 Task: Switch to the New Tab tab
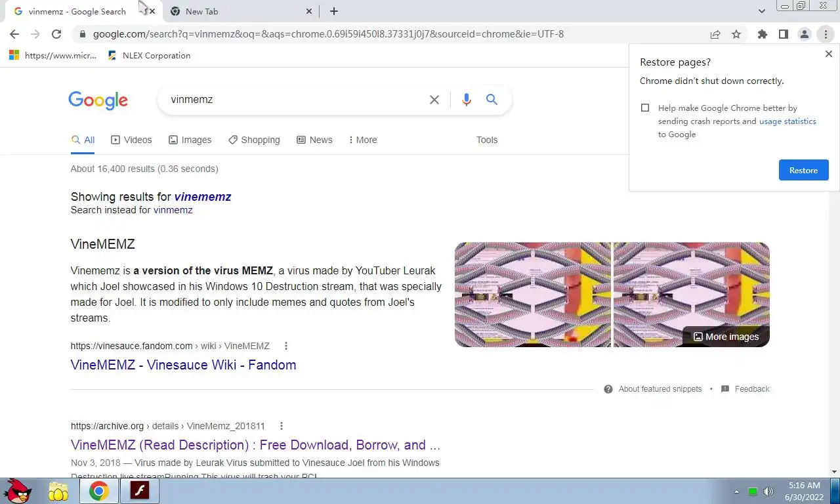240,11
